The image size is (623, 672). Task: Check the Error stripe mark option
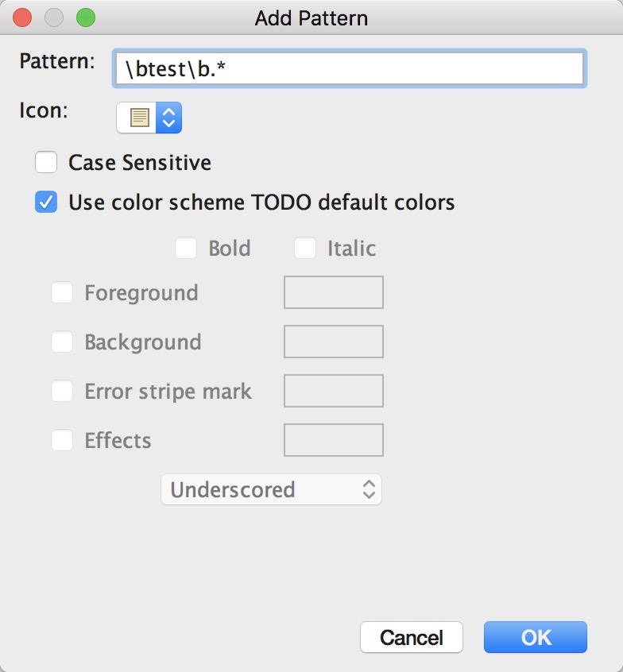tap(62, 392)
